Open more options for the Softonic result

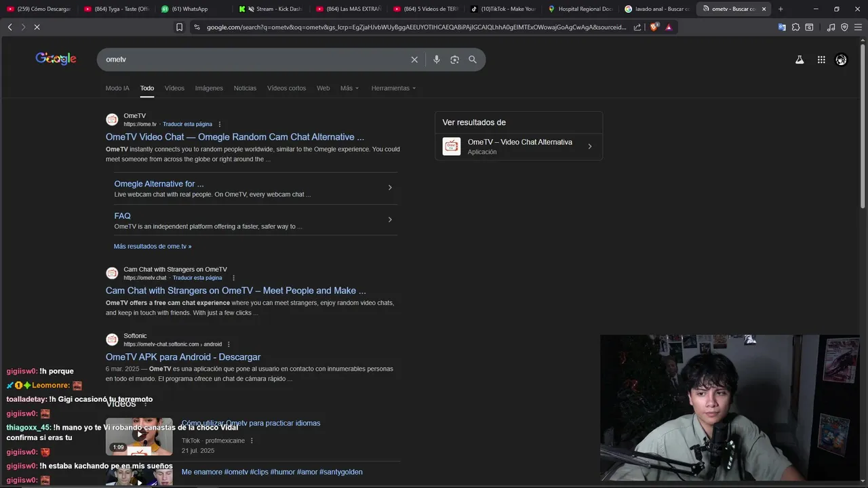tap(229, 344)
